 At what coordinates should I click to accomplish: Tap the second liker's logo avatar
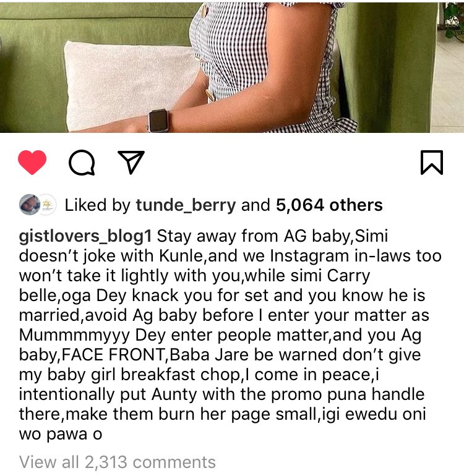47,205
